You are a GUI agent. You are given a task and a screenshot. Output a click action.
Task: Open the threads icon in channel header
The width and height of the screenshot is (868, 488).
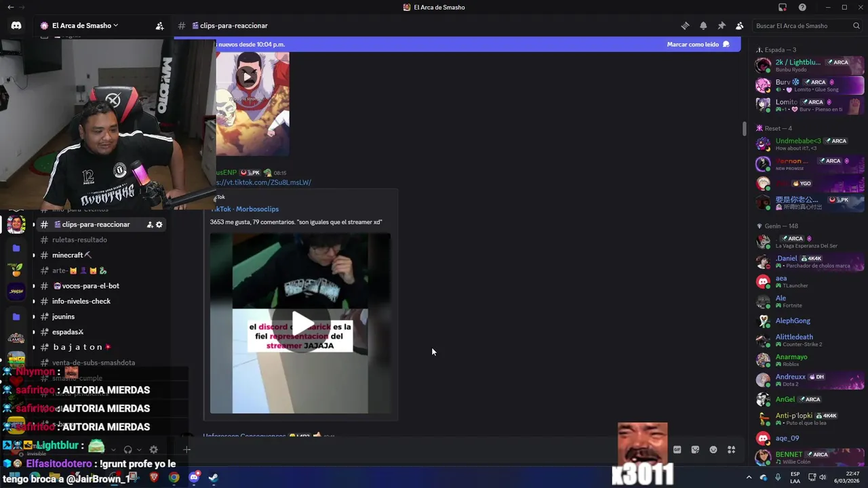pyautogui.click(x=685, y=26)
